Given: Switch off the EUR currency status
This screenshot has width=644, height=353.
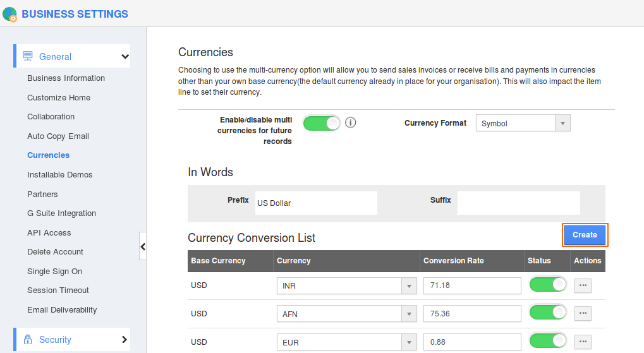Looking at the screenshot, I should click(547, 341).
